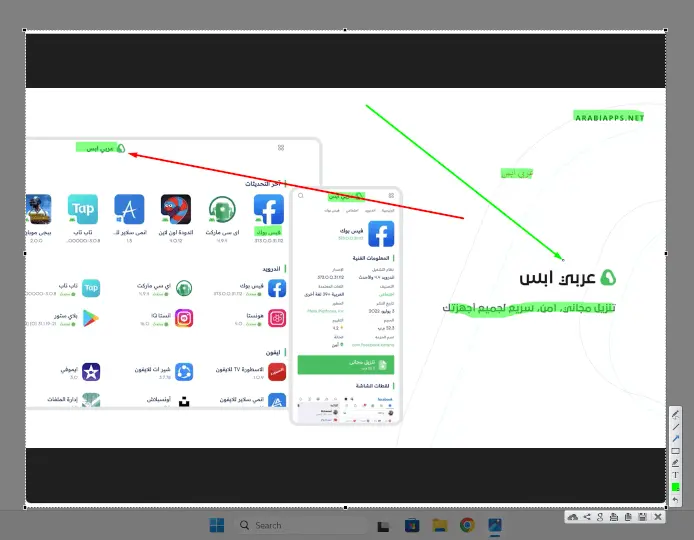
Task: Undo the last annotation
Action: click(x=676, y=498)
